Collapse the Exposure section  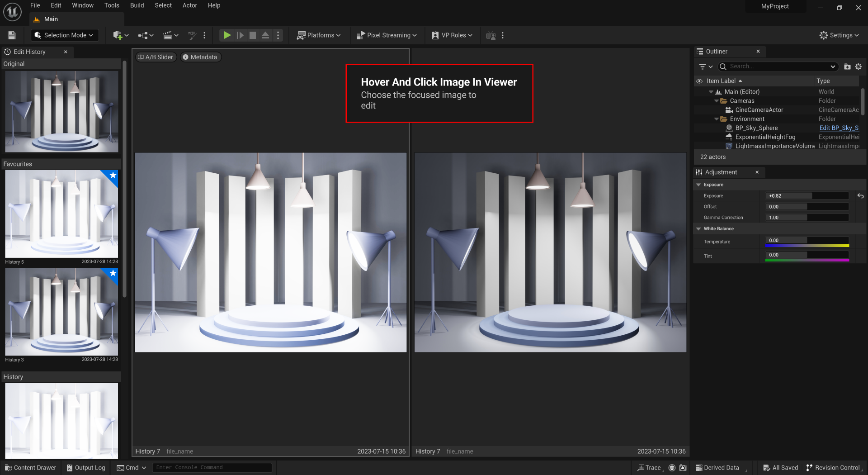pos(698,185)
